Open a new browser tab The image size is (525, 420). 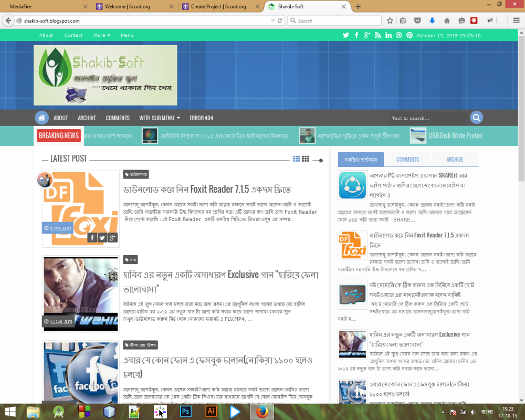[x=358, y=7]
